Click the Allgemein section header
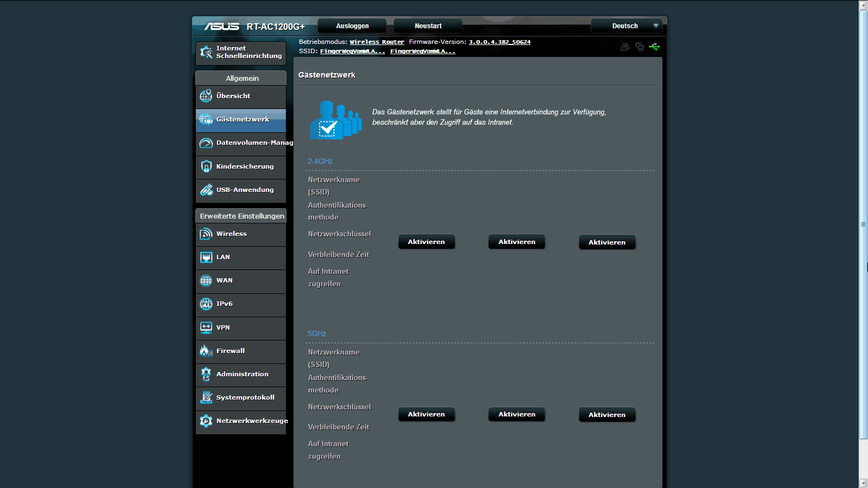 point(241,78)
